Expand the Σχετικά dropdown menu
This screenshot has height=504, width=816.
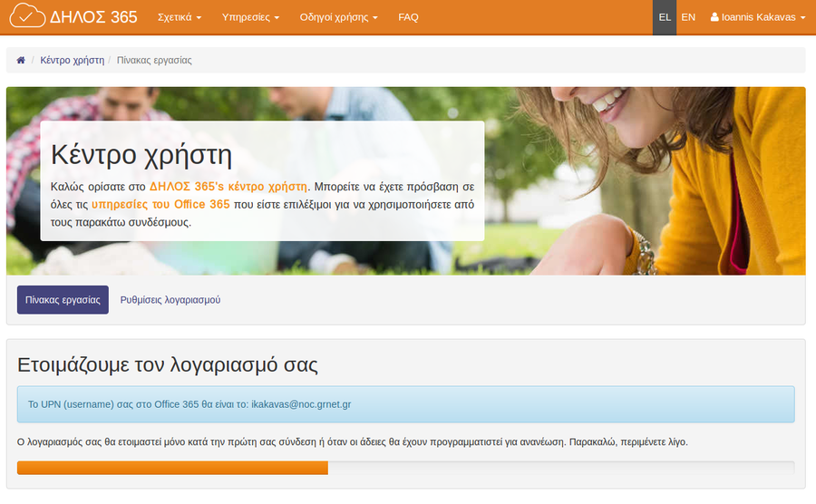coord(179,17)
